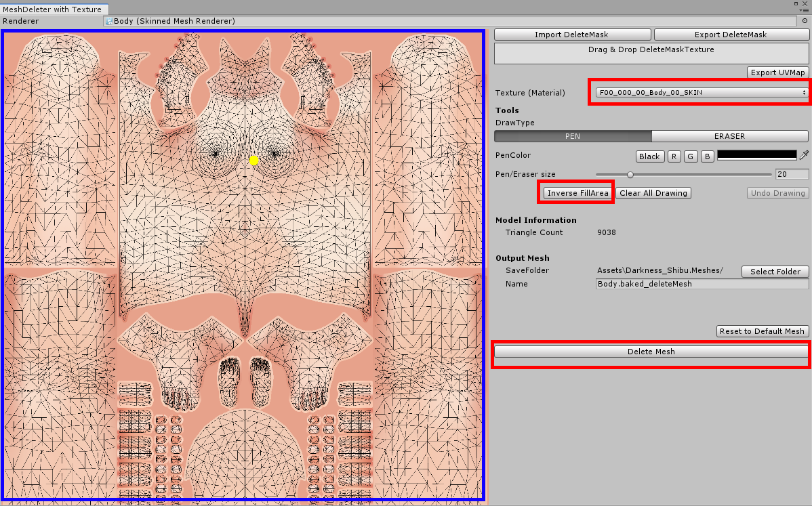The height and width of the screenshot is (506, 812).
Task: Click Select Folder button
Action: coord(775,272)
